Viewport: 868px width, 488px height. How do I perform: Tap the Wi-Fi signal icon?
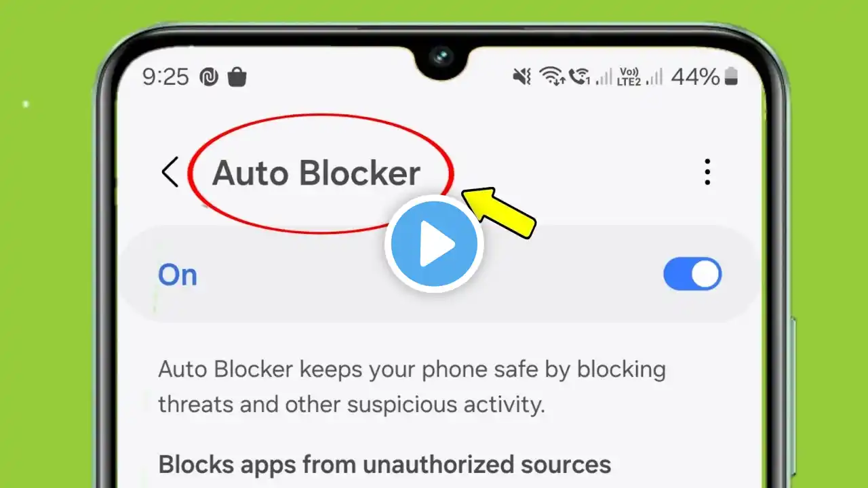(x=552, y=77)
